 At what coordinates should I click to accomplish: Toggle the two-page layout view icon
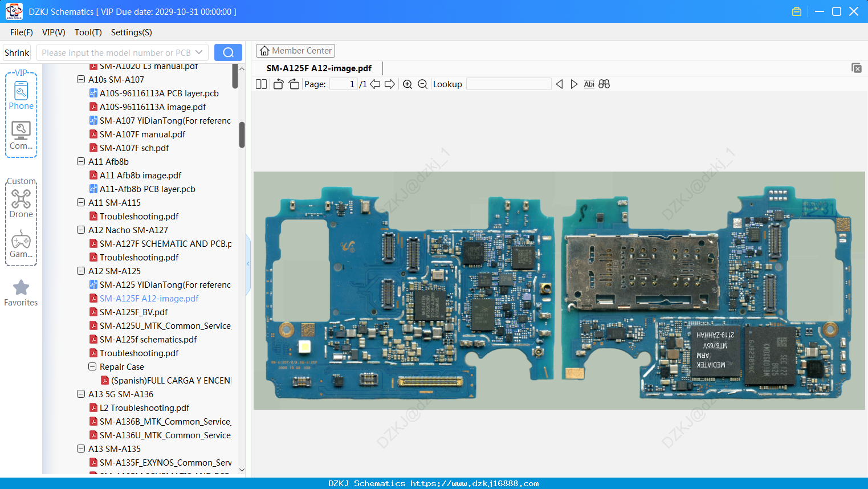261,84
